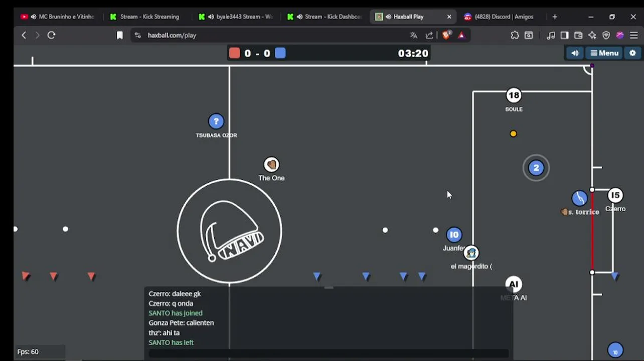
Task: Toggle the Haxball game sound speaker button
Action: (x=575, y=53)
